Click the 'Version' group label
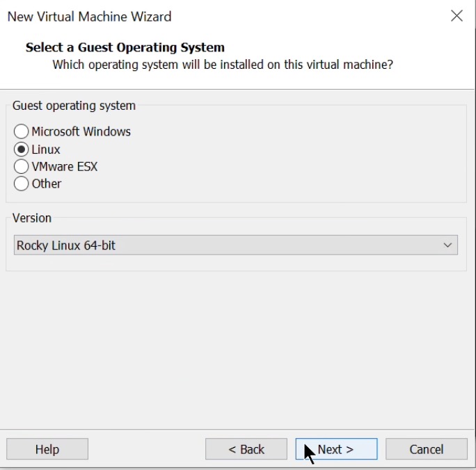Screen dimensions: 476x470 (32, 218)
